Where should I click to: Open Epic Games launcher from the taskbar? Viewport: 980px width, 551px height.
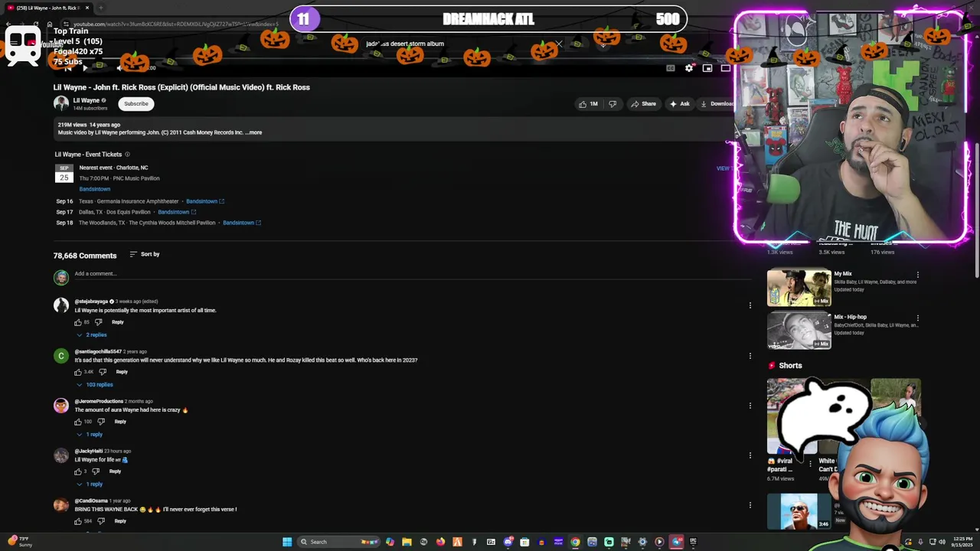[x=693, y=542]
